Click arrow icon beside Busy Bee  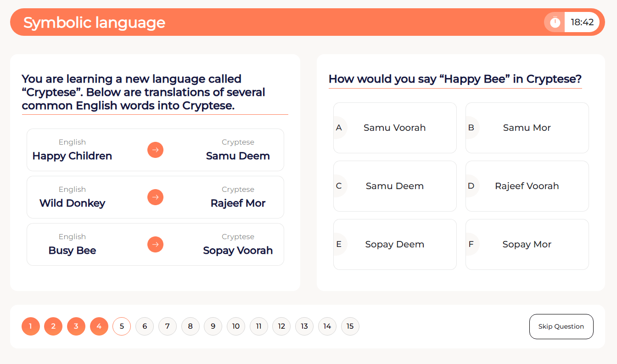(x=155, y=244)
